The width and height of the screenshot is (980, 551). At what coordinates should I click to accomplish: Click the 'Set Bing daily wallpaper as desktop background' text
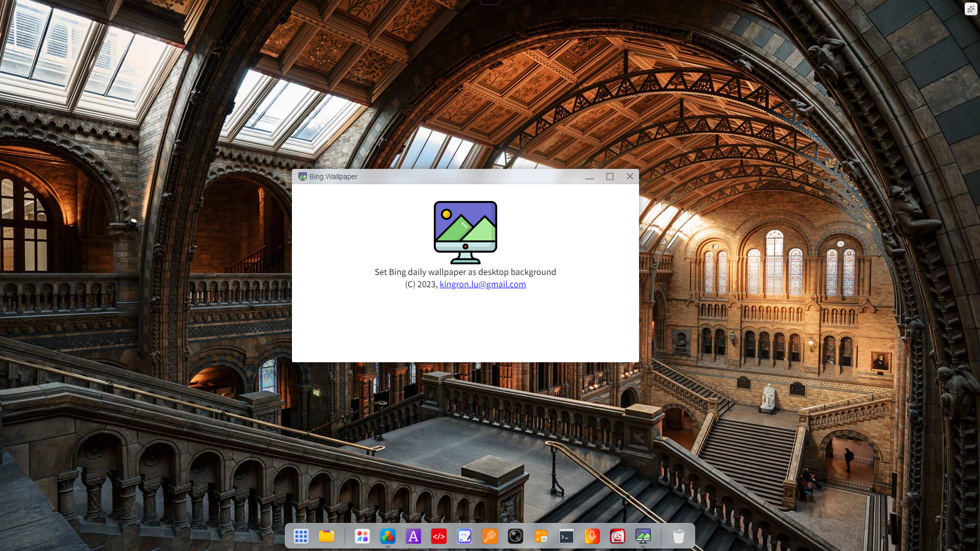pyautogui.click(x=465, y=272)
